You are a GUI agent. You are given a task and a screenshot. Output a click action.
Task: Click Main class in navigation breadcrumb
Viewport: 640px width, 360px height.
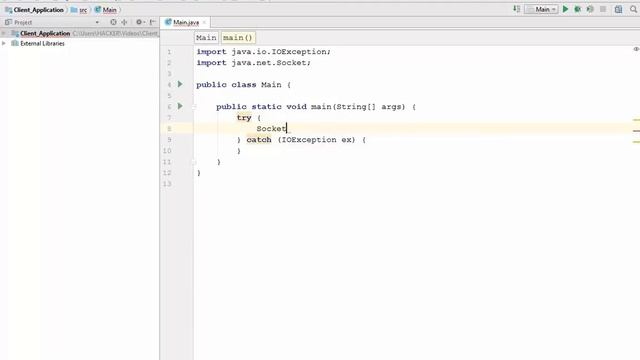point(109,9)
